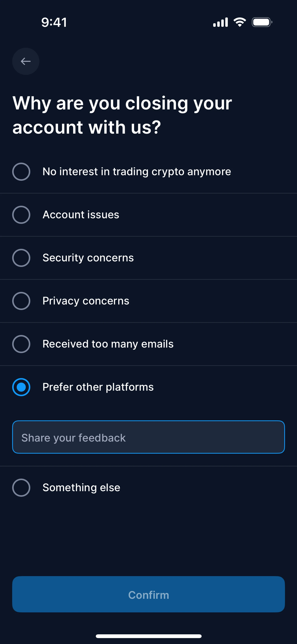
Task: Choose the 'Something else' radio button
Action: tap(21, 488)
